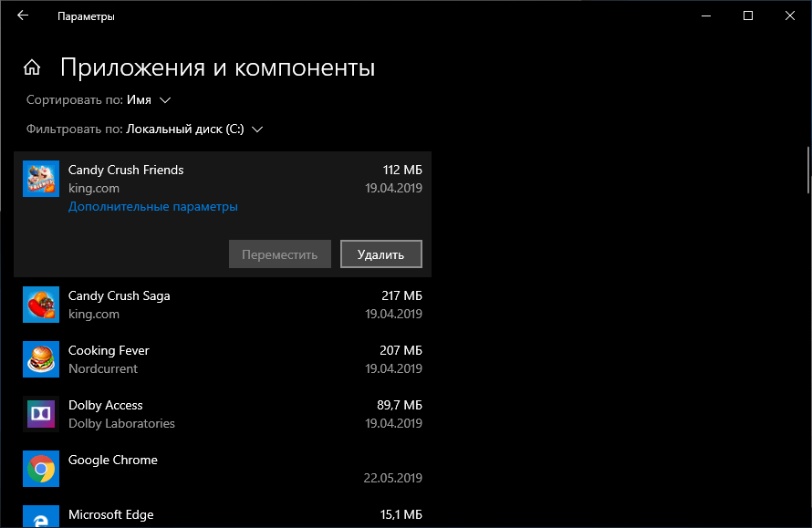Screen dimensions: 812x528
Task: Select the Candy Crush Saga list entry
Action: click(x=223, y=305)
